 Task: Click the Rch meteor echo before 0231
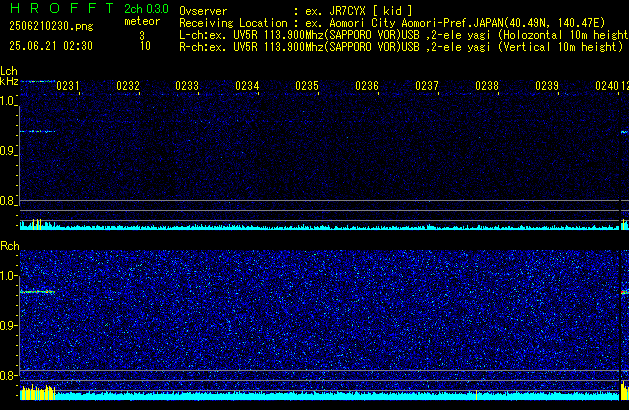click(37, 292)
